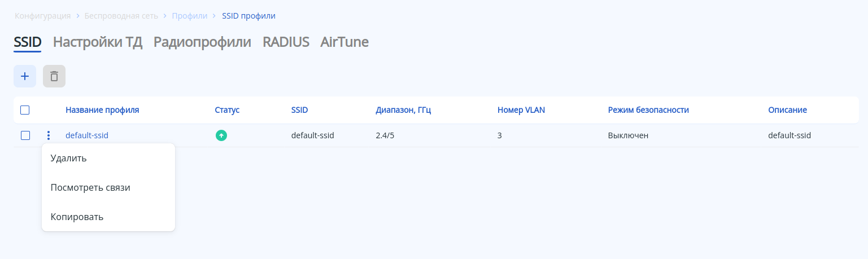Toggle the select-all checkbox in table header
Image resolution: width=868 pixels, height=259 pixels.
point(25,110)
